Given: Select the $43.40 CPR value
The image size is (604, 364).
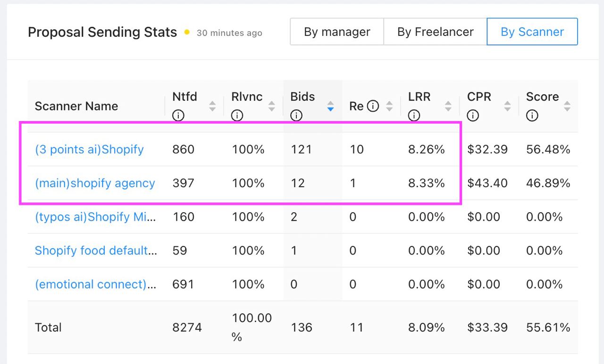Looking at the screenshot, I should pos(487,183).
